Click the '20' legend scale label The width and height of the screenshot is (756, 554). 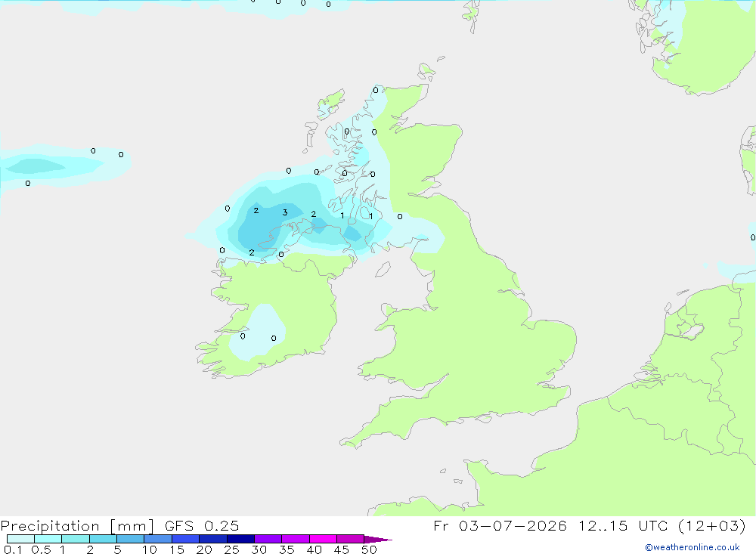[x=204, y=549]
